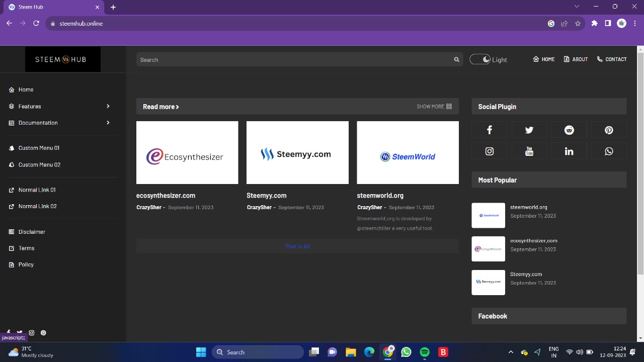Click CrazySher author under steemworld.org post

[370, 207]
